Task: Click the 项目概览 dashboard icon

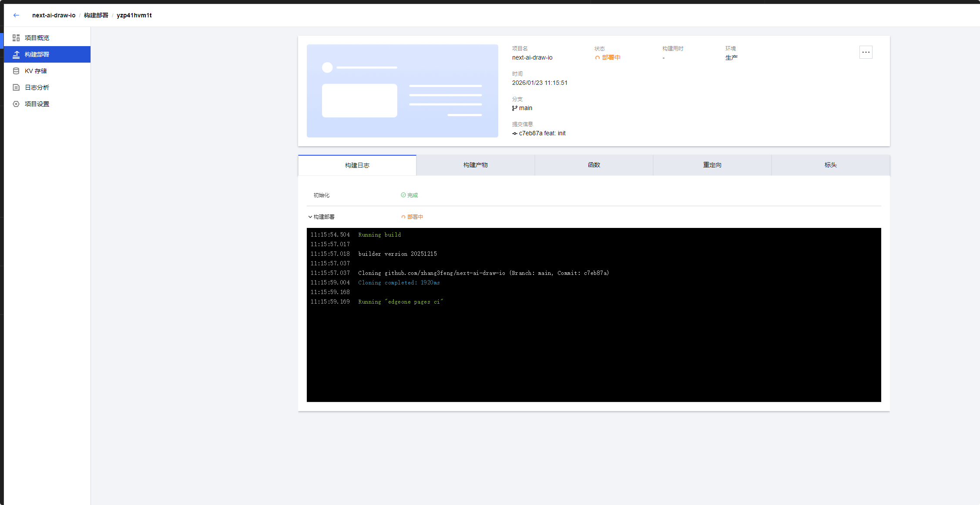Action: point(16,38)
